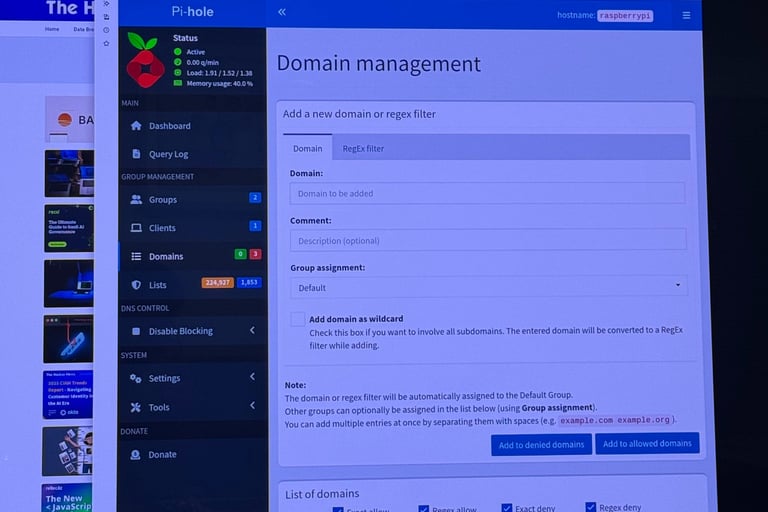The width and height of the screenshot is (768, 512).
Task: Click green Active status indicator
Action: [177, 51]
